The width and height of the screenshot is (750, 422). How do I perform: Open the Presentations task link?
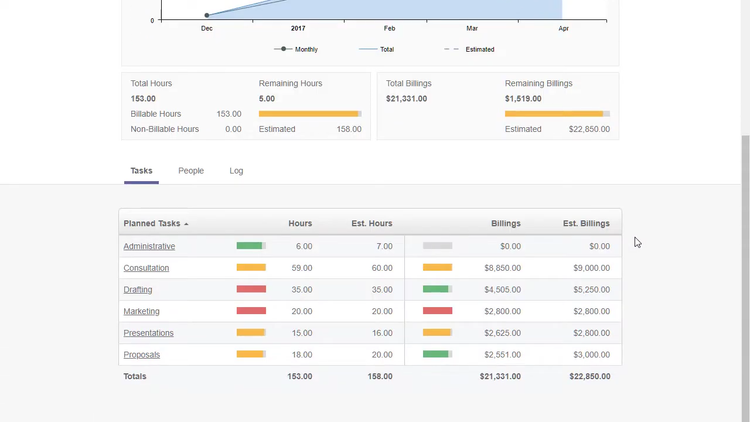pos(148,333)
